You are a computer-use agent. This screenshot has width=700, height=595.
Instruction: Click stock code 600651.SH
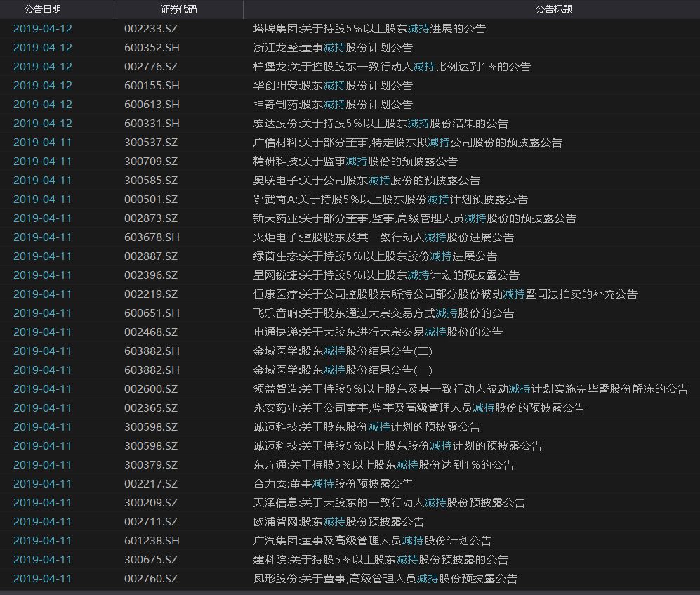click(152, 313)
